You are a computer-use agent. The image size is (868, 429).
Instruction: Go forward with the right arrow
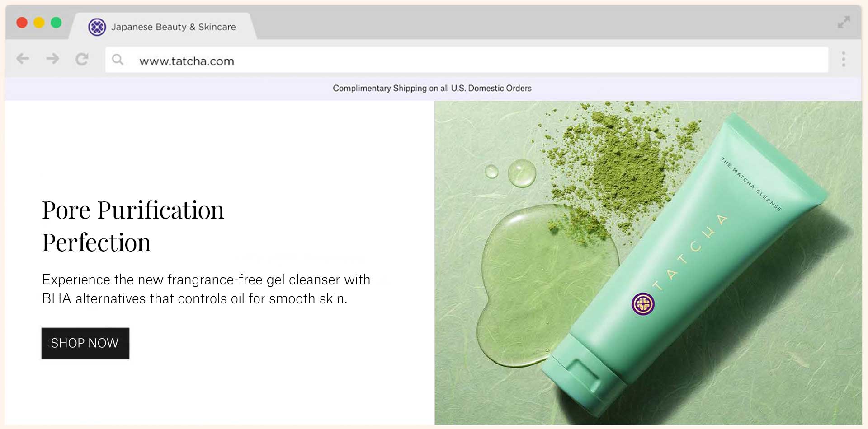[52, 59]
